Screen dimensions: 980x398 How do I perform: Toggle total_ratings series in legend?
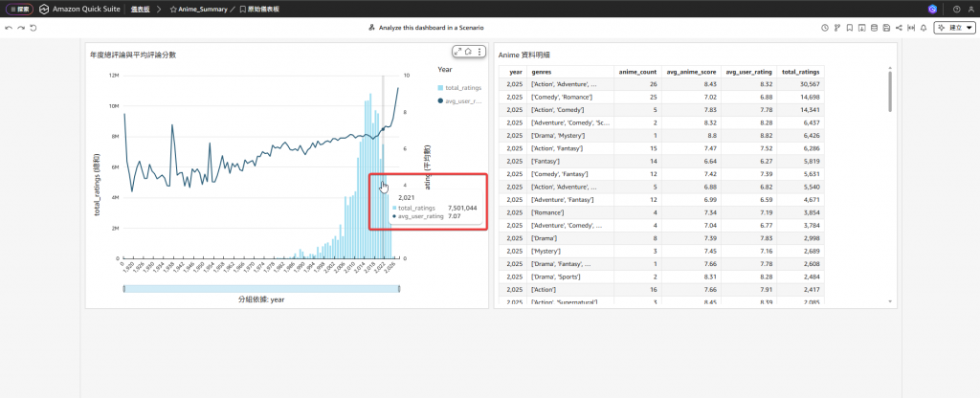(460, 87)
